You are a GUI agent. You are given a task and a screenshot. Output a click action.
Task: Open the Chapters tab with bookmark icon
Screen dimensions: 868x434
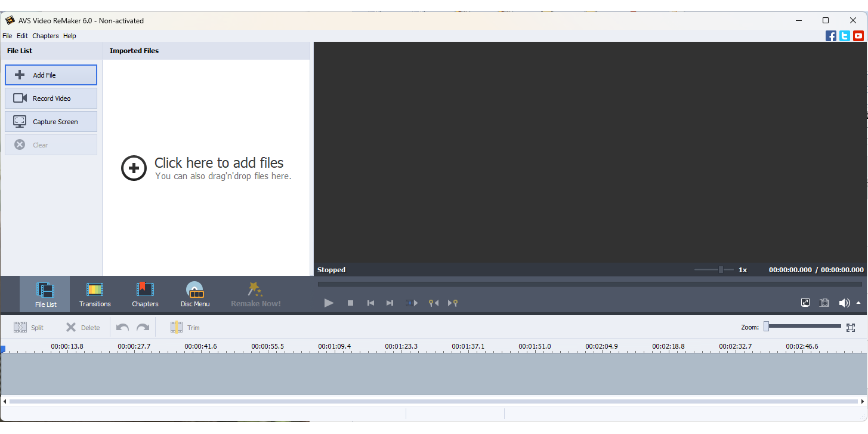click(x=145, y=294)
